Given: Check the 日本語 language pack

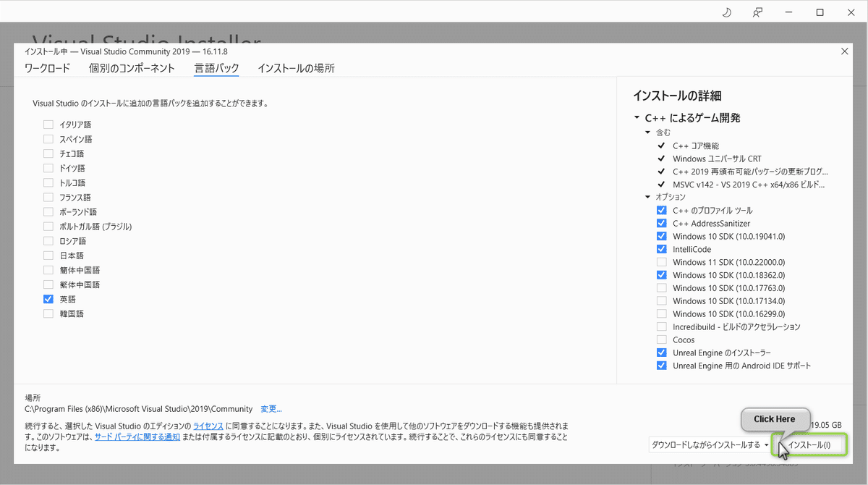Looking at the screenshot, I should click(48, 256).
